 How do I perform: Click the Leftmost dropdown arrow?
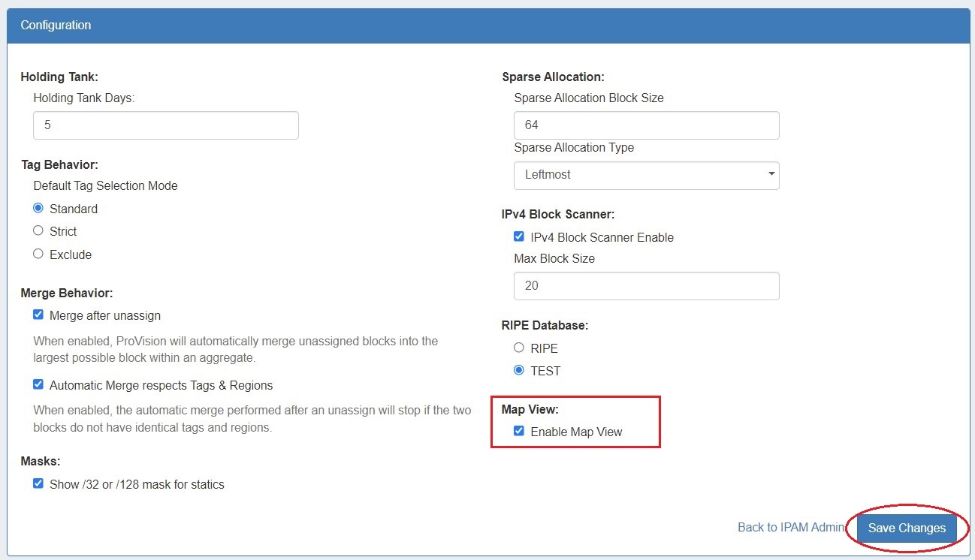pos(771,175)
